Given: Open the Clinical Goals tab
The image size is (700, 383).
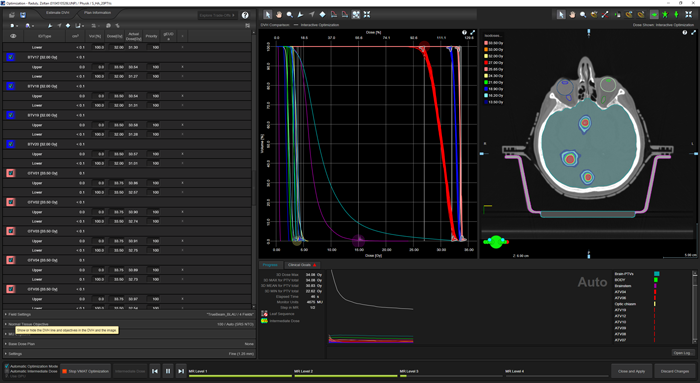Looking at the screenshot, I should 302,265.
